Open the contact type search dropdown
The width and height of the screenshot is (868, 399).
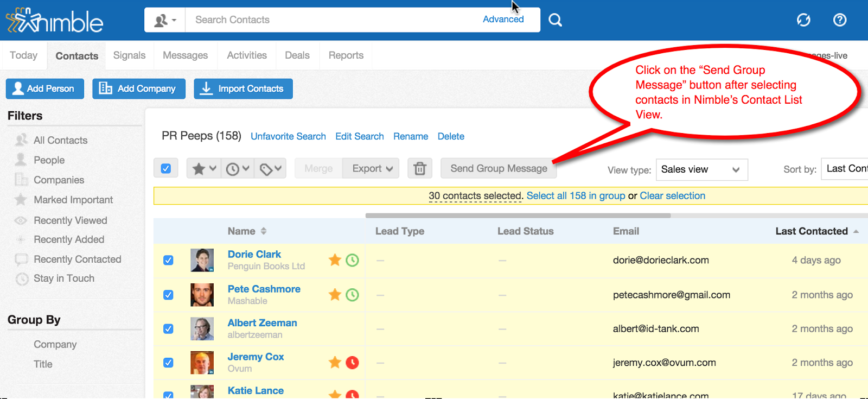coord(165,20)
